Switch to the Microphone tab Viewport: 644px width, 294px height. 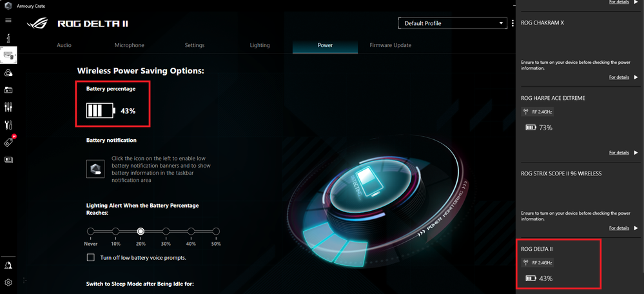[130, 45]
